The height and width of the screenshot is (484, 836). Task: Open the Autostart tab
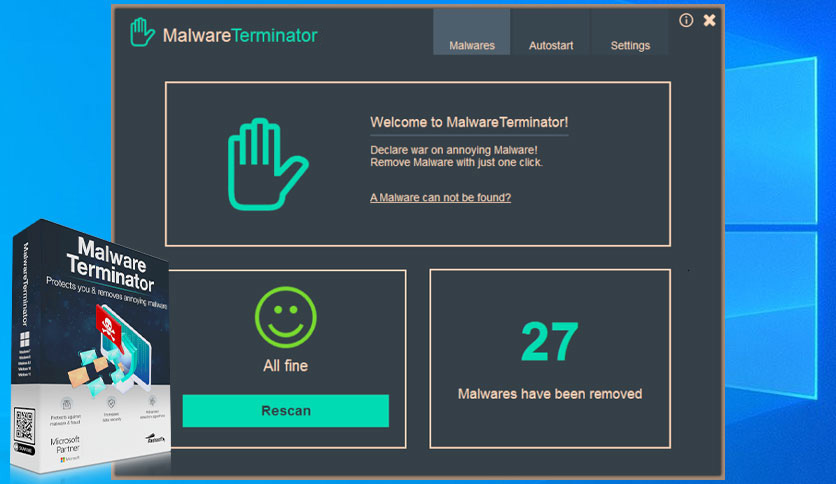pyautogui.click(x=551, y=32)
